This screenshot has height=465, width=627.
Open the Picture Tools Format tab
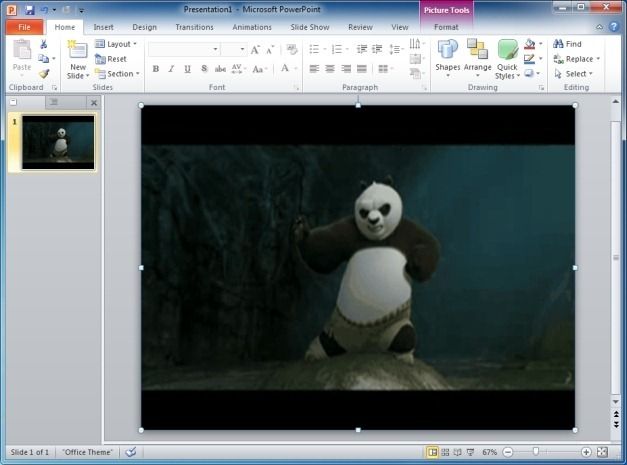point(446,27)
